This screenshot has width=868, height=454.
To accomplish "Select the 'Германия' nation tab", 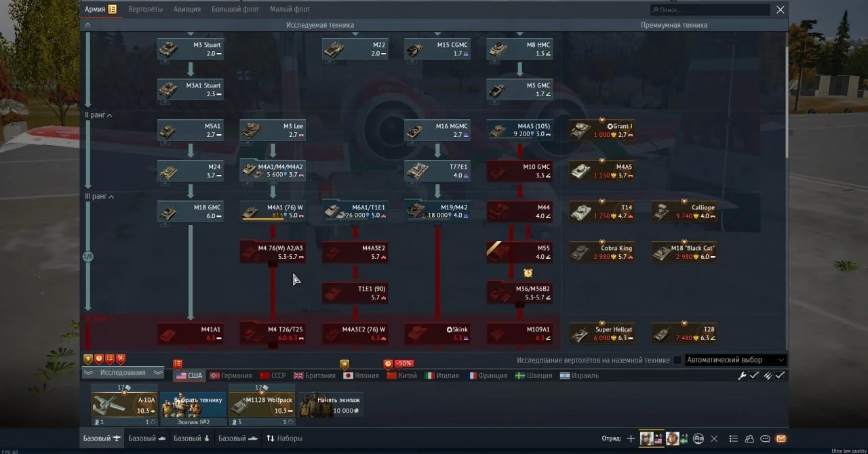I will pos(231,375).
